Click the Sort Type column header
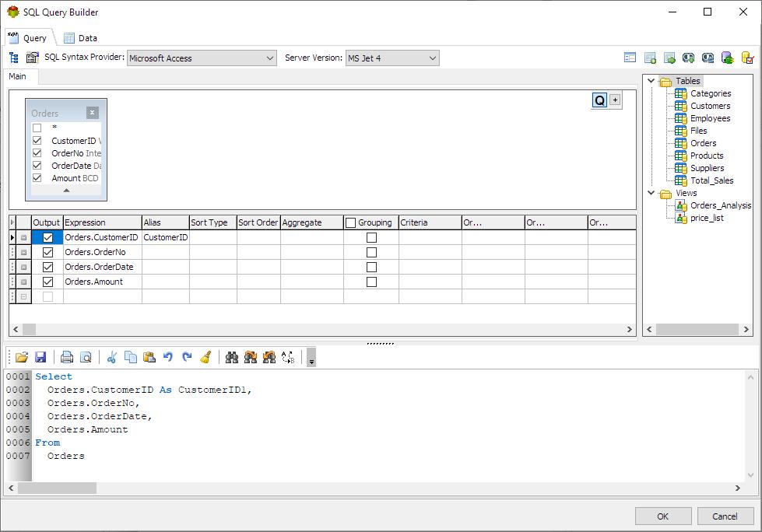The image size is (762, 532). (212, 222)
